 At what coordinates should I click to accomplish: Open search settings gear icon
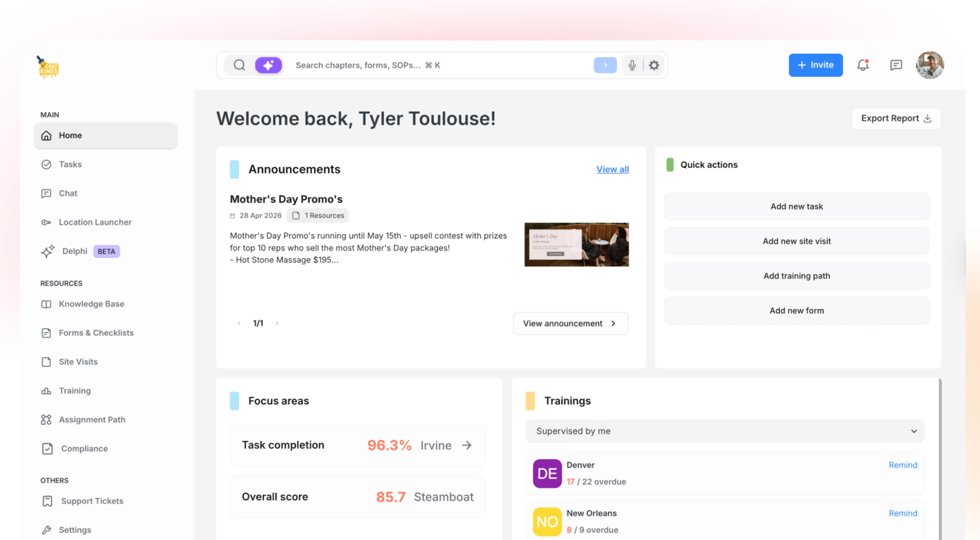654,65
